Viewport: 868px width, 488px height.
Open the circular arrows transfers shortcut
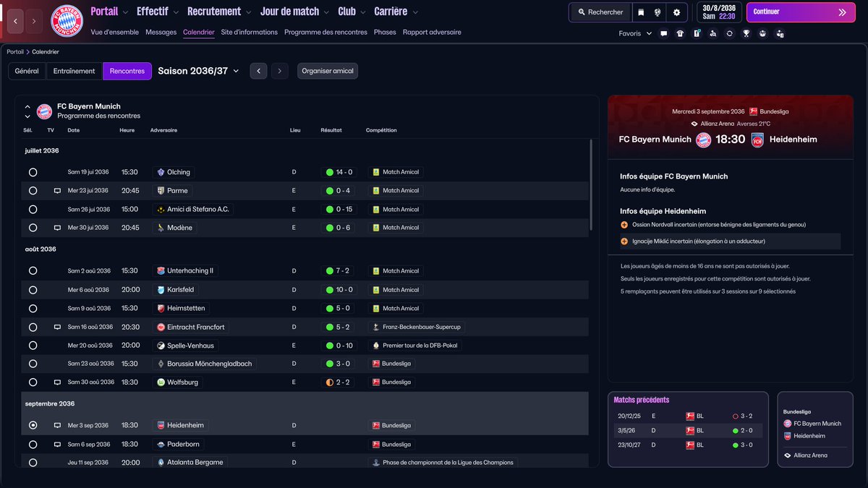tap(730, 33)
